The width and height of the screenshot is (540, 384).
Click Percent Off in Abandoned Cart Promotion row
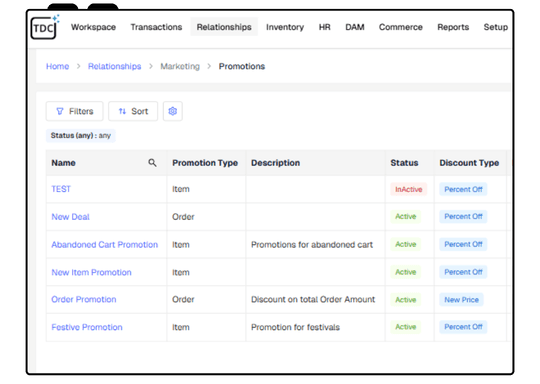463,245
